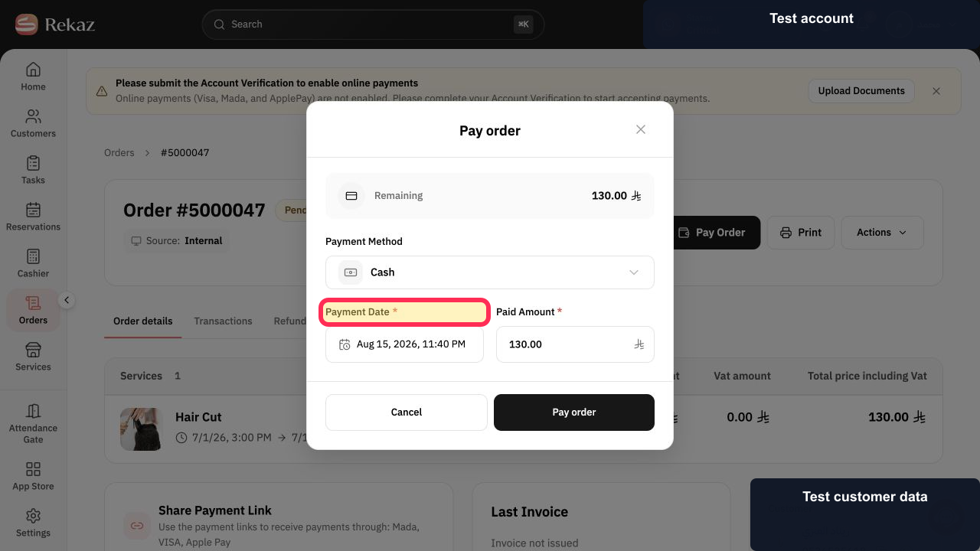Click the Upload Documents button
980x551 pixels.
pyautogui.click(x=861, y=90)
